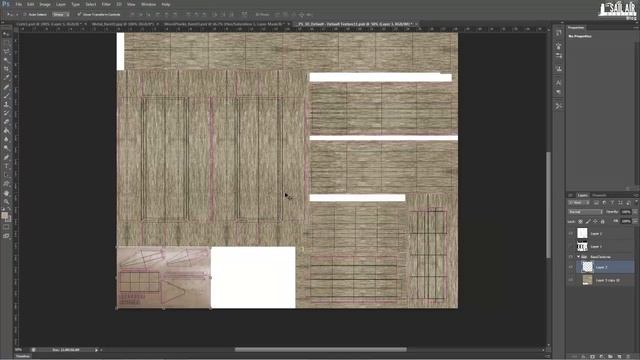Select the Move tool in toolbox
The height and width of the screenshot is (360, 640).
pyautogui.click(x=6, y=34)
